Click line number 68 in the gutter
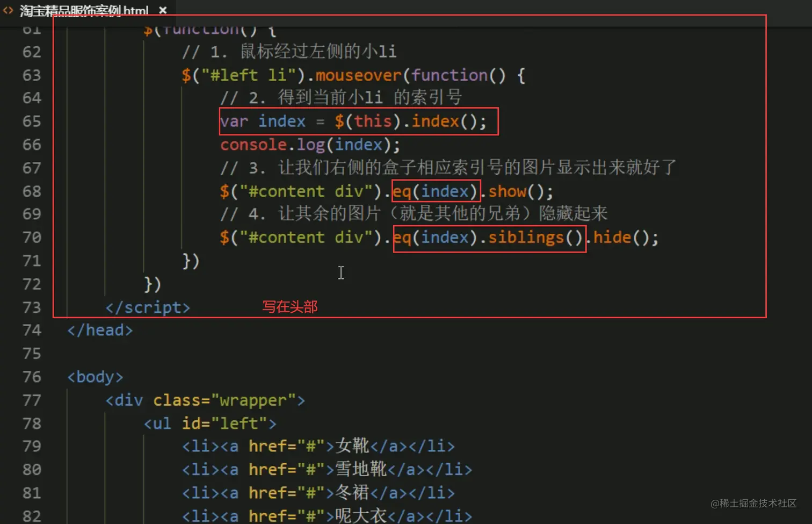 (x=32, y=191)
